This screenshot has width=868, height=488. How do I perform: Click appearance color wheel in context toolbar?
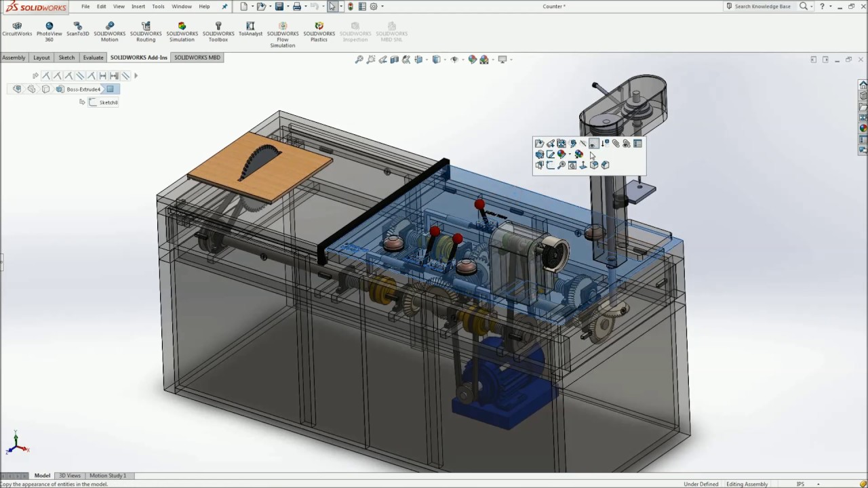tap(561, 154)
